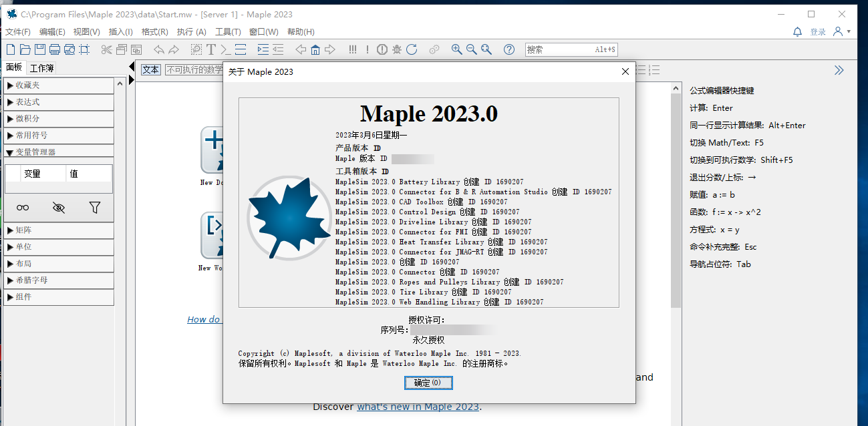Click the home icon in the toolbar
Image resolution: width=868 pixels, height=426 pixels.
315,49
